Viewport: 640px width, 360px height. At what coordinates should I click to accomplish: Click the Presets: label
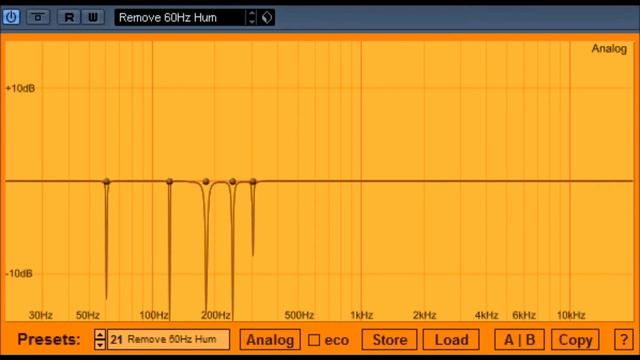(x=49, y=340)
